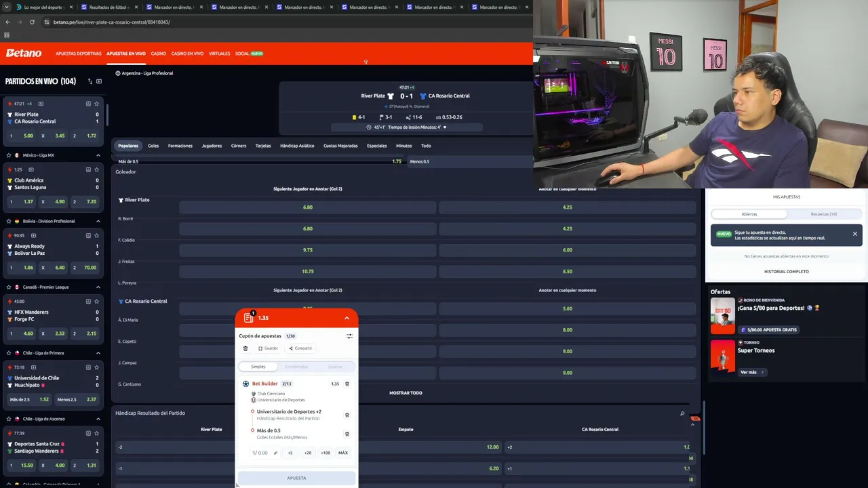This screenshot has width=868, height=488.
Task: Collapse the bet slip header chevron
Action: [x=347, y=318]
